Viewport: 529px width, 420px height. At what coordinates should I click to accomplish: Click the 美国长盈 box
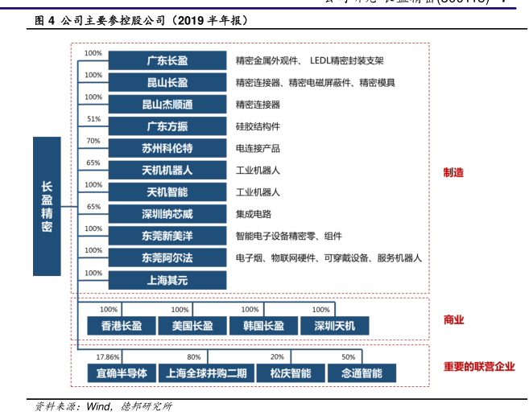[x=192, y=326]
